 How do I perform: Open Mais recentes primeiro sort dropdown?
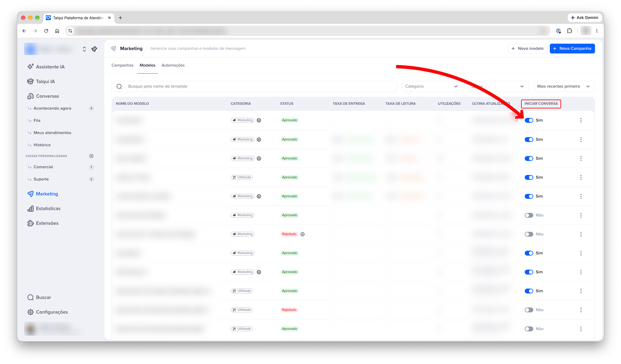click(564, 86)
